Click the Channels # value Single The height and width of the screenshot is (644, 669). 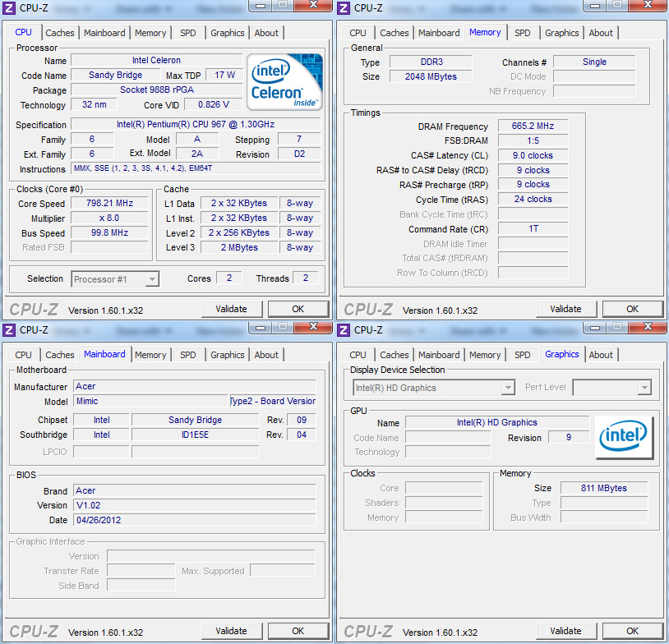[594, 62]
